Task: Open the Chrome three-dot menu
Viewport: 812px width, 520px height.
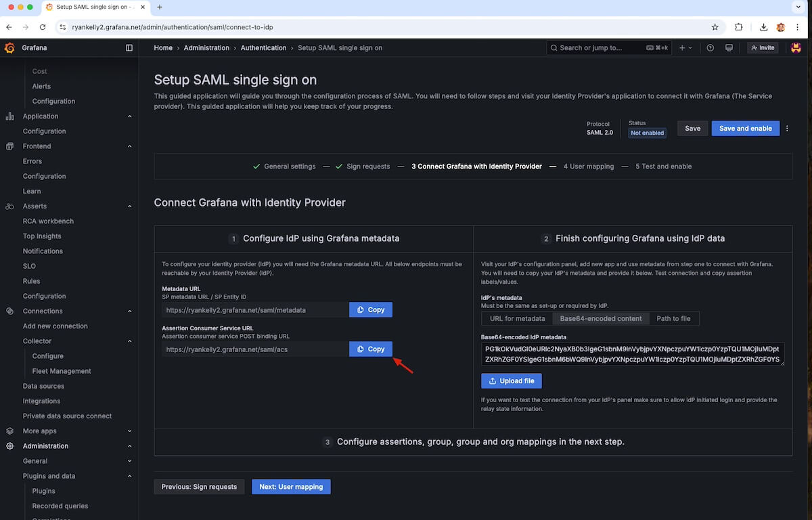Action: 799,27
